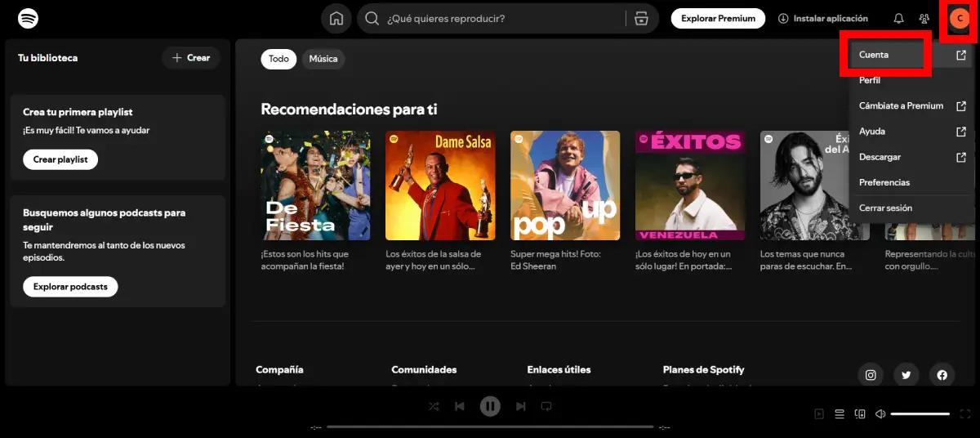Open the Dame Salsa playlist cover
The width and height of the screenshot is (980, 438).
(x=440, y=185)
